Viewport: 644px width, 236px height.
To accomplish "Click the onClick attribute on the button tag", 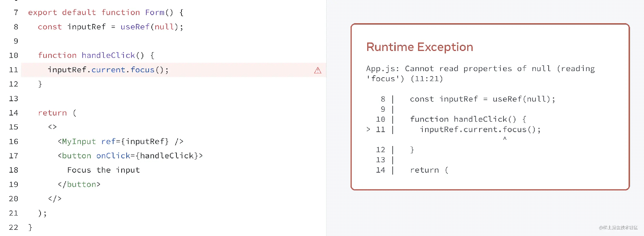I will tap(113, 156).
